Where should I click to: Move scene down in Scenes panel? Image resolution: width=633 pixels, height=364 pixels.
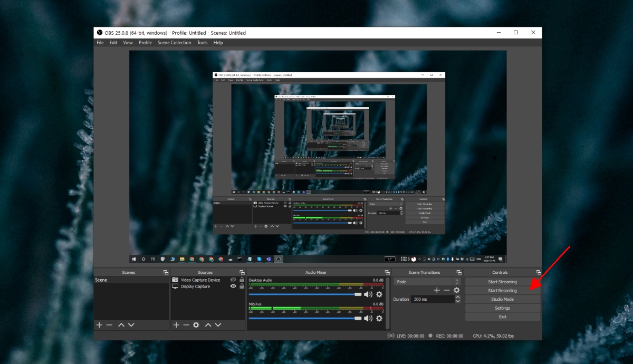click(x=131, y=325)
